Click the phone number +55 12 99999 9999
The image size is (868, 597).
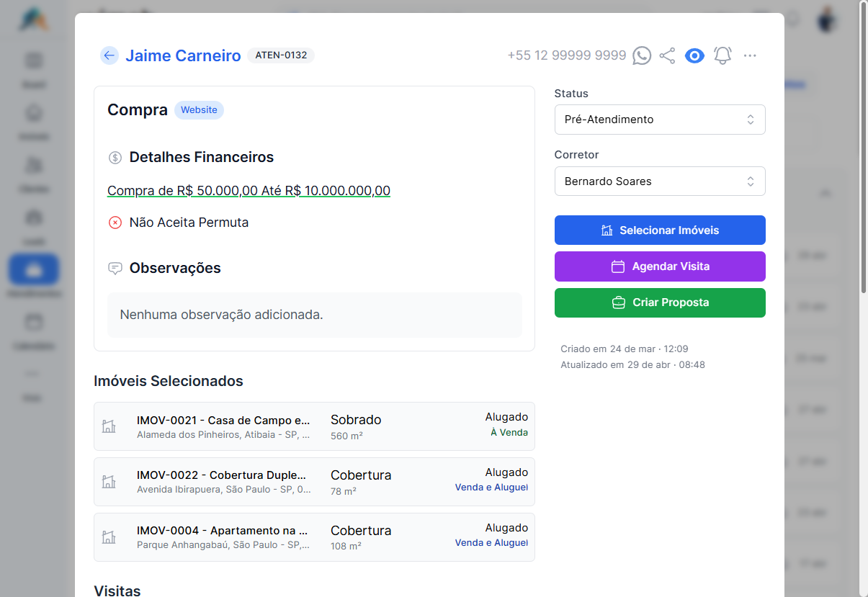point(567,55)
